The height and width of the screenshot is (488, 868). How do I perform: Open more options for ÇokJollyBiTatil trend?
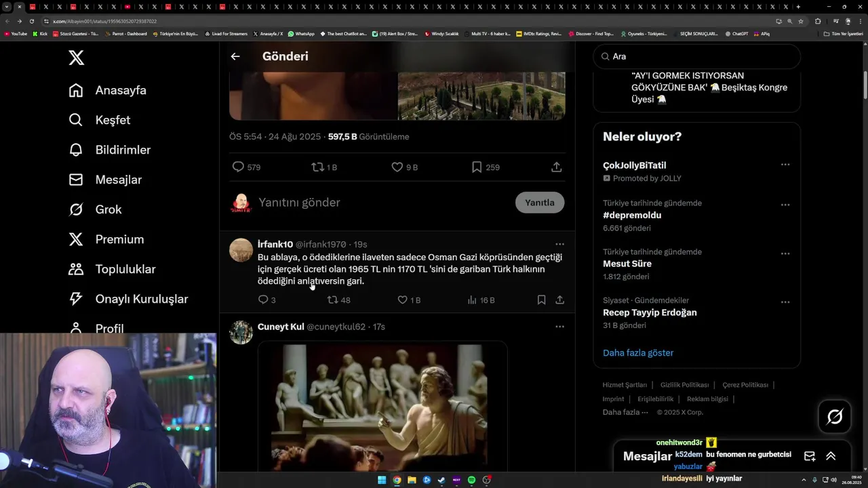pyautogui.click(x=785, y=165)
